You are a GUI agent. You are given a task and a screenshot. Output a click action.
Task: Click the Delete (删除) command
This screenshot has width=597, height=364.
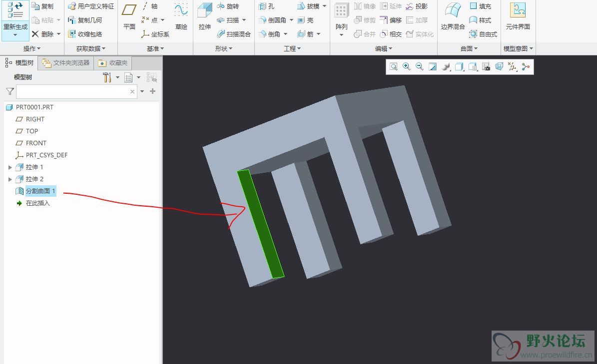click(42, 34)
